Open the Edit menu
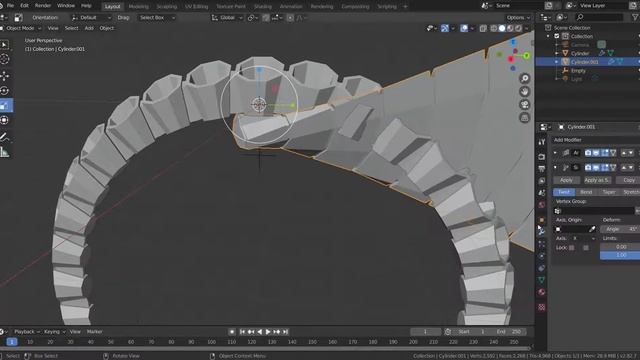The image size is (640, 360). click(24, 6)
